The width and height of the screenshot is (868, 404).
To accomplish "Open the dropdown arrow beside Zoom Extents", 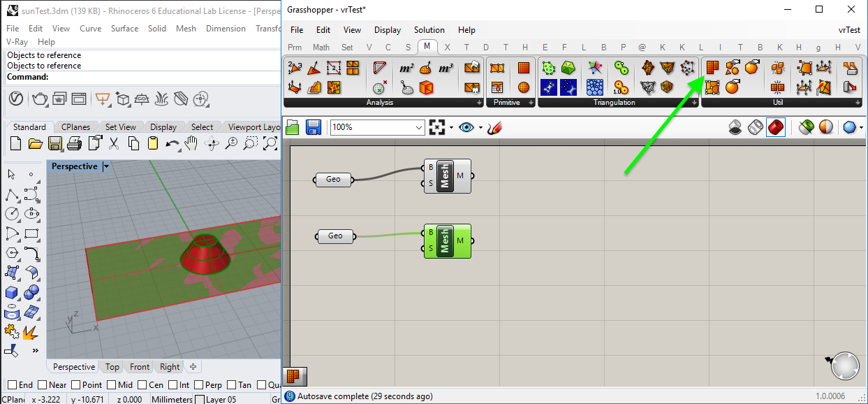I will click(451, 127).
